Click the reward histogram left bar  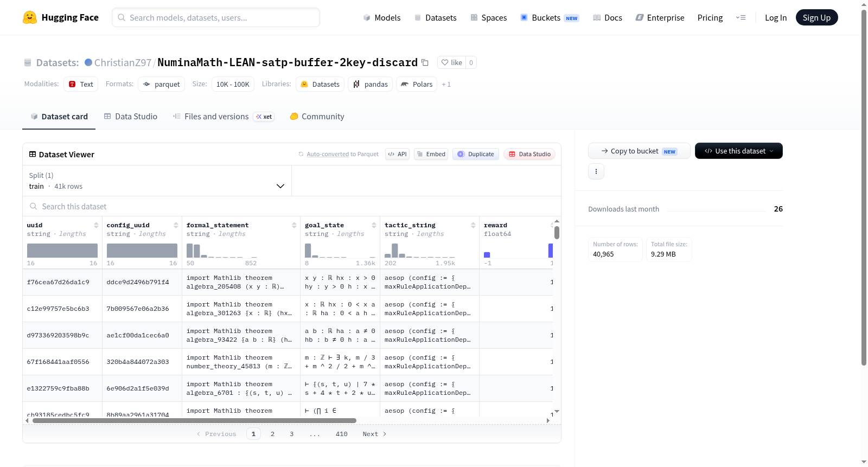[x=487, y=255]
